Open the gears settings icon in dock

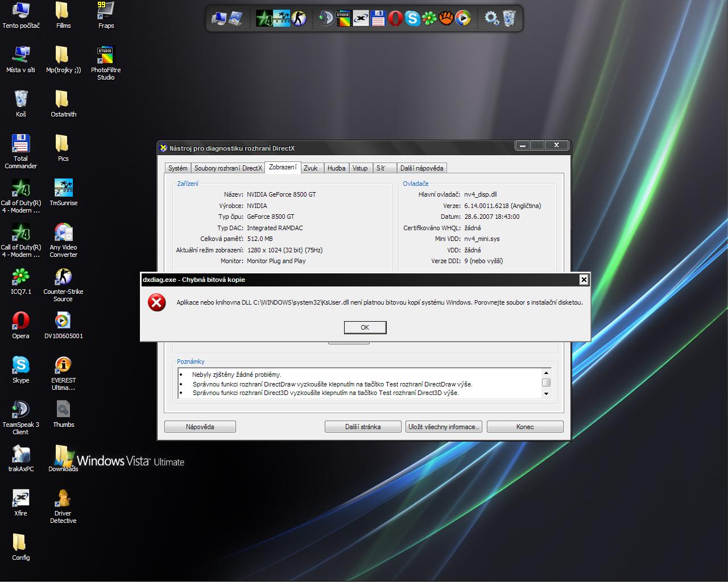pos(491,19)
